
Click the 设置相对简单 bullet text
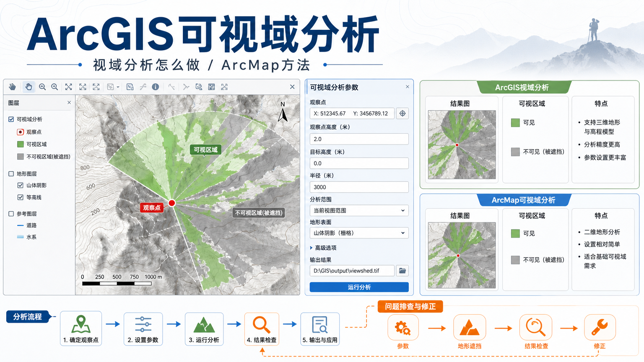pos(602,244)
